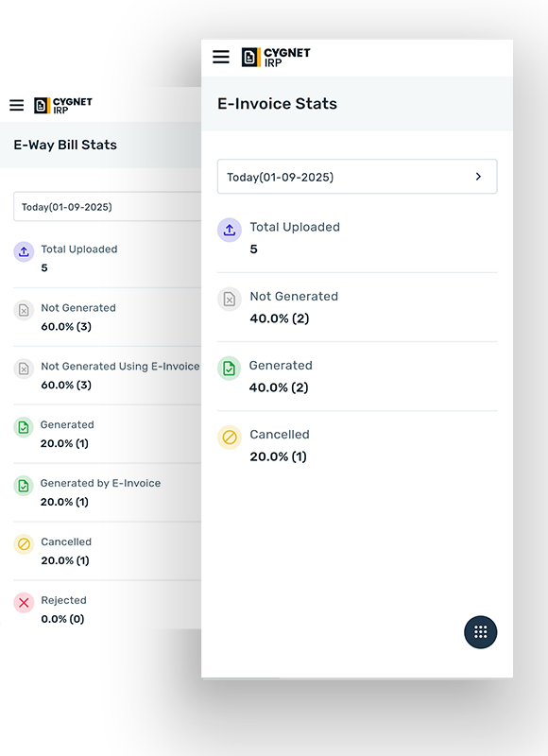Select the Generated by E-Invoice stat row
548x756 pixels.
pyautogui.click(x=108, y=492)
